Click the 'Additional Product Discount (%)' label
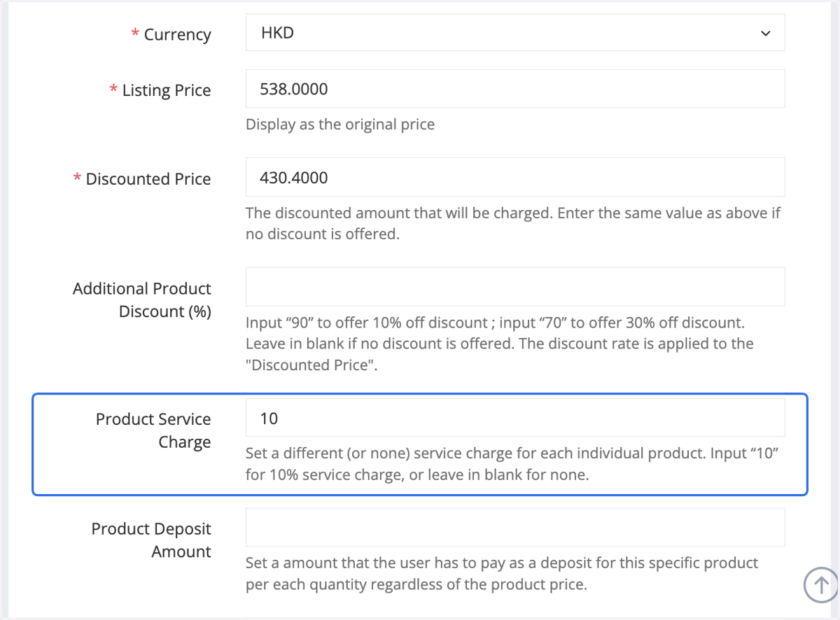Screen dimensions: 840x620 [x=142, y=300]
